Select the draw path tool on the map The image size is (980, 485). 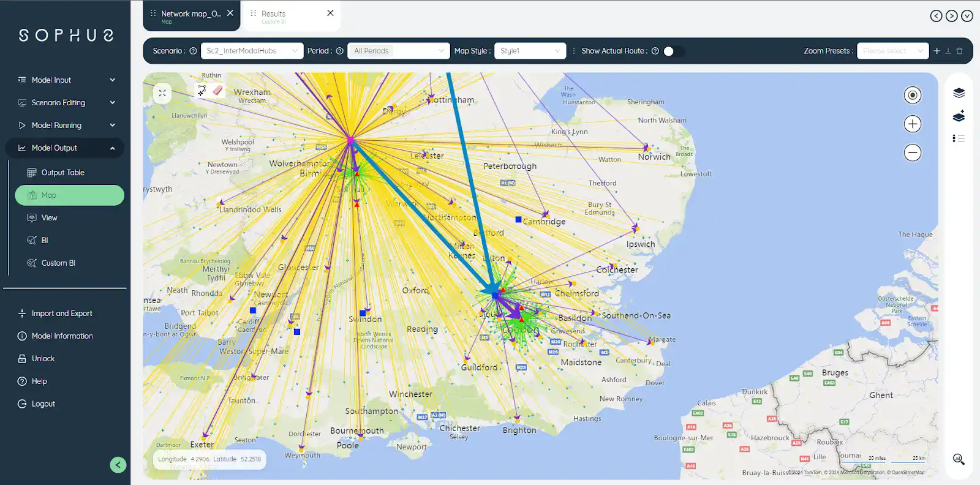pyautogui.click(x=202, y=91)
